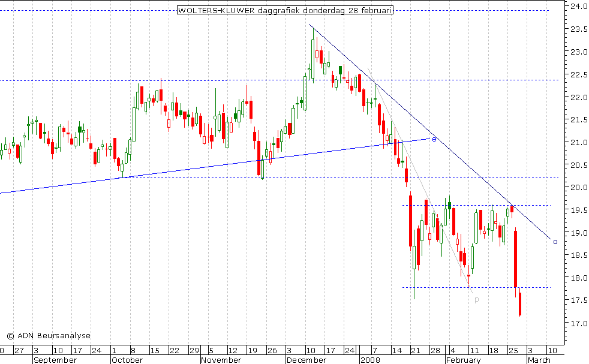
Task: Click the 20.0 price level on the axis
Action: (578, 188)
